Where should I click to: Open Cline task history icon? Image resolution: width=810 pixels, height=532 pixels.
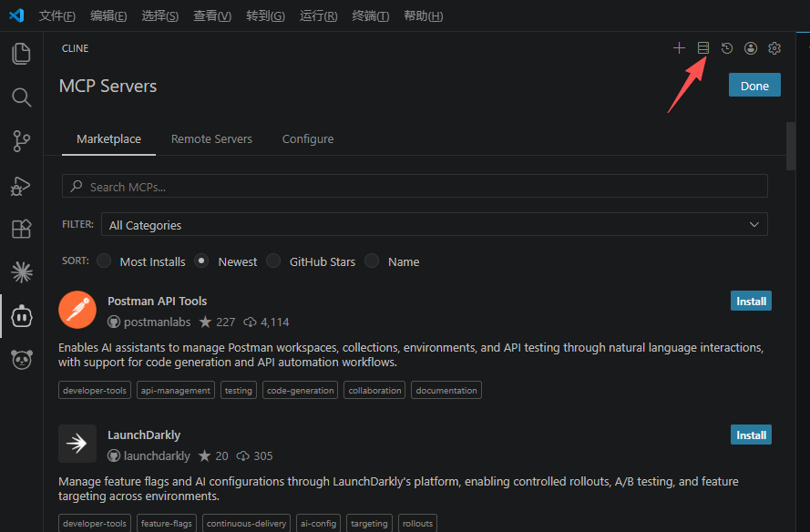tap(727, 48)
